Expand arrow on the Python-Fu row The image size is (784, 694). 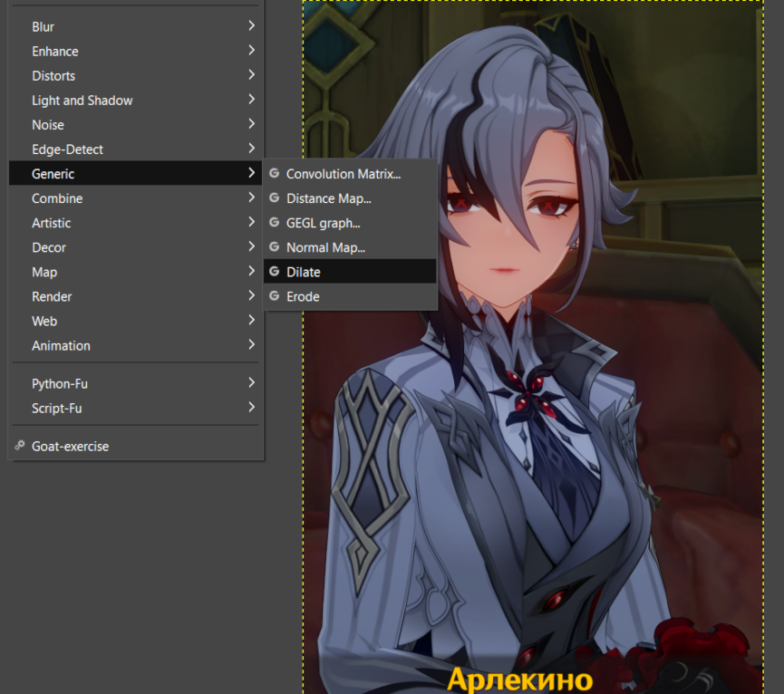point(251,382)
